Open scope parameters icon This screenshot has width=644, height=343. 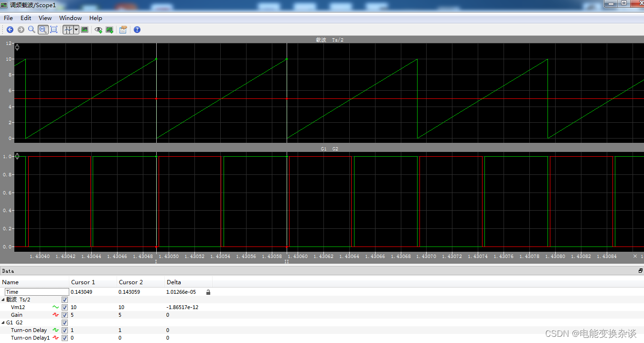coord(123,30)
